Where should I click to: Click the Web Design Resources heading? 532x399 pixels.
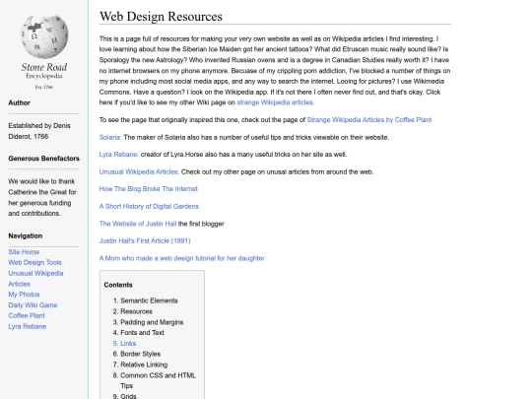tap(161, 17)
